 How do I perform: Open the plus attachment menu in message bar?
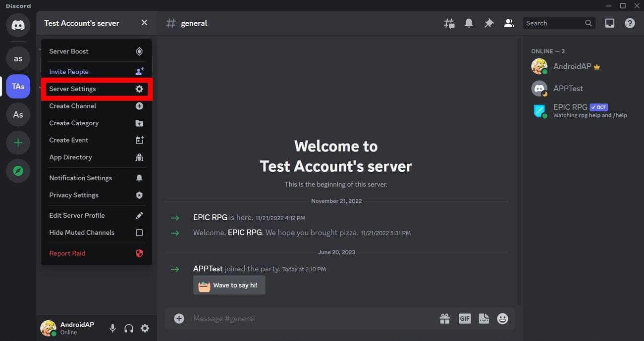click(x=179, y=319)
